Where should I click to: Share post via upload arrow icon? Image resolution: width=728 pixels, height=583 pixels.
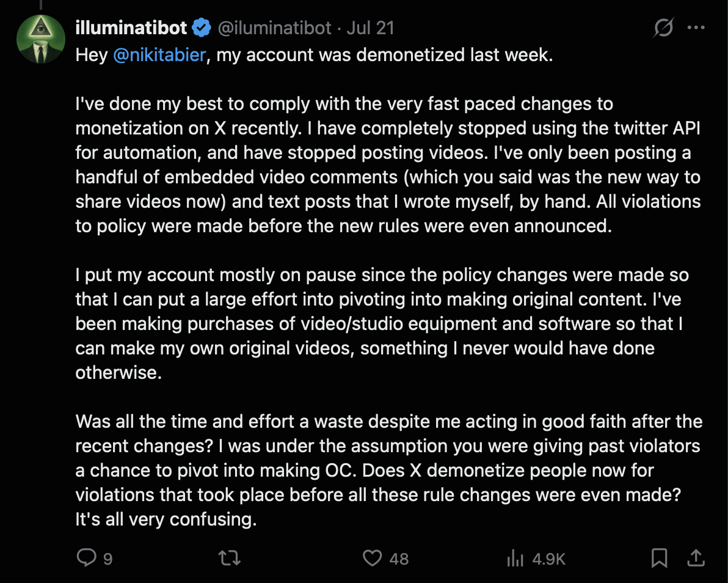[696, 557]
